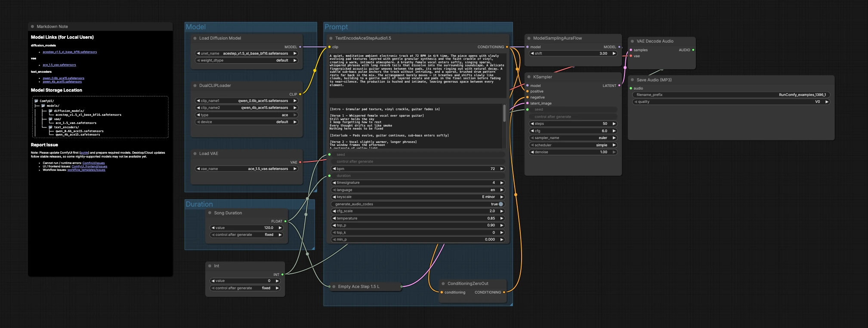The width and height of the screenshot is (868, 328).
Task: Increase the cfg value in KSampler
Action: (614, 131)
